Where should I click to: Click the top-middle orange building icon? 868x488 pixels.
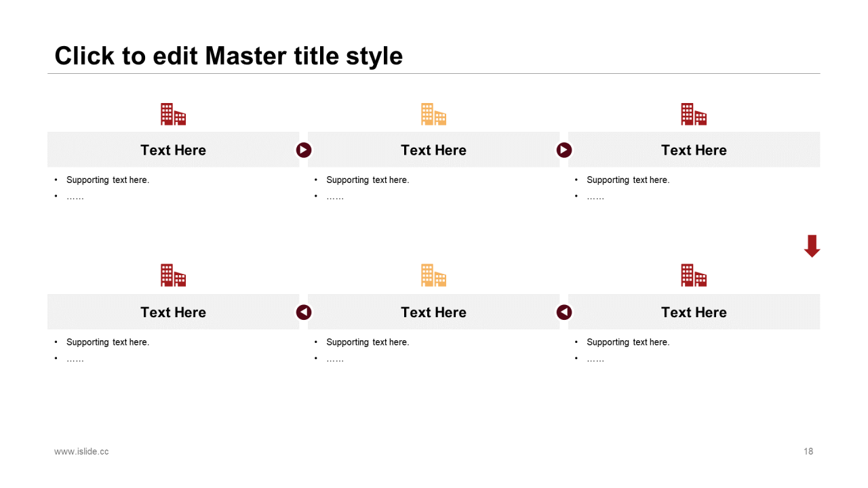point(433,115)
